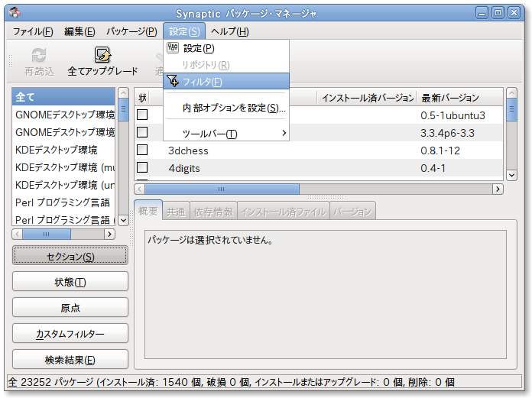Tick the checkbox for 0.5-1ubuntu3 row

click(x=142, y=115)
